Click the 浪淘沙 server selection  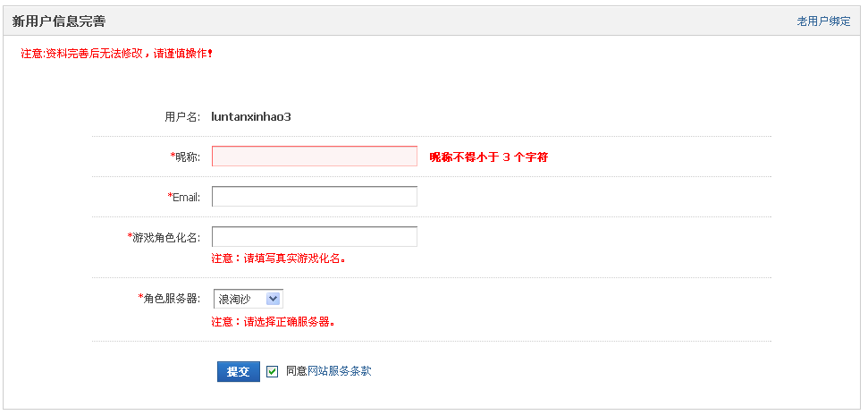[x=248, y=300]
